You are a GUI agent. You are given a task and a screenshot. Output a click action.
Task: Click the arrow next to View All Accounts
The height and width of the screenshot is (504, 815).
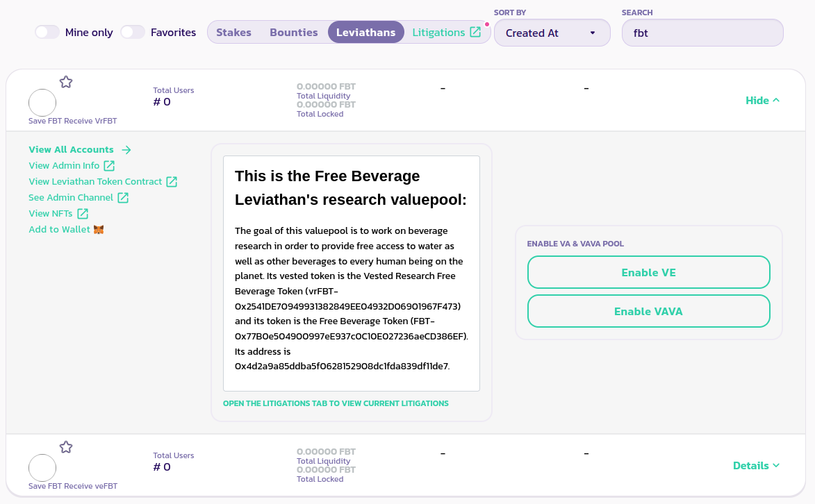[126, 150]
